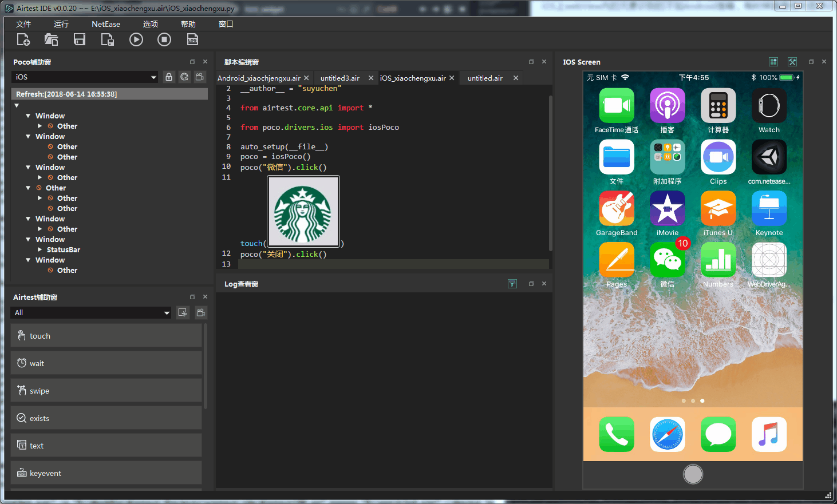
Task: Save the script with the floppy disk icon
Action: 80,39
